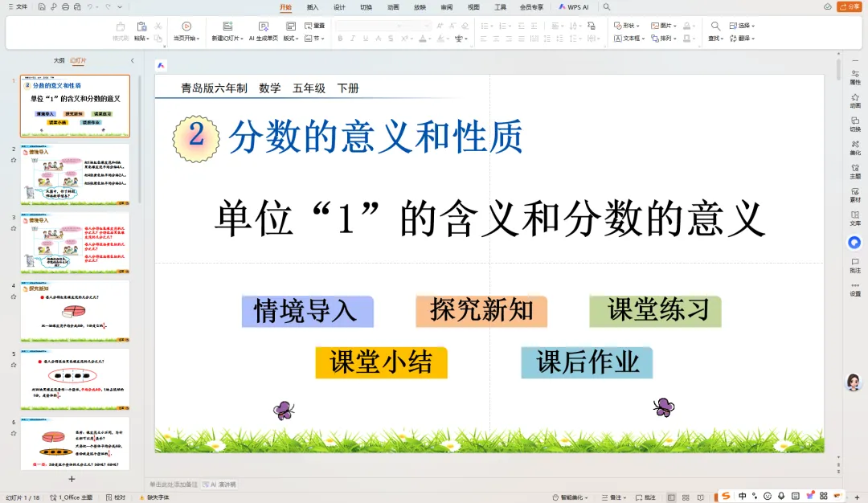Screen dimensions: 868x503
Task: Switch to the 动画 ribbon tab
Action: (x=393, y=7)
